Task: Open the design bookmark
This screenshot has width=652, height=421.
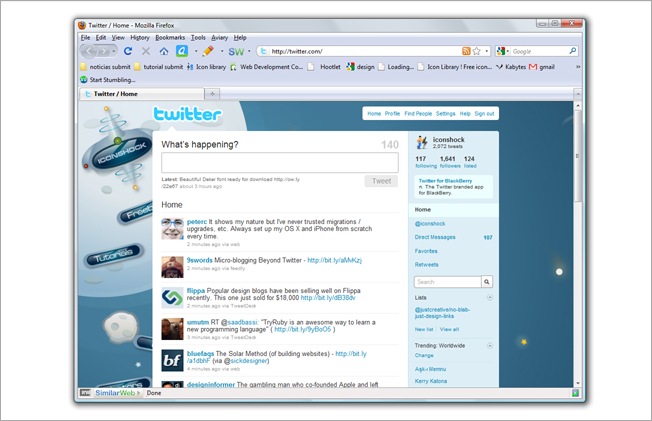Action: click(361, 67)
